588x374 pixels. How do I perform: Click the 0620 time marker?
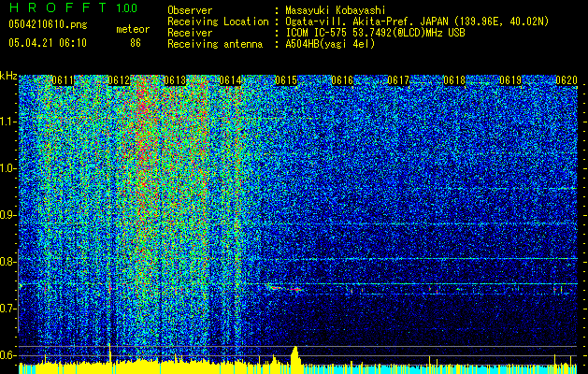point(566,80)
